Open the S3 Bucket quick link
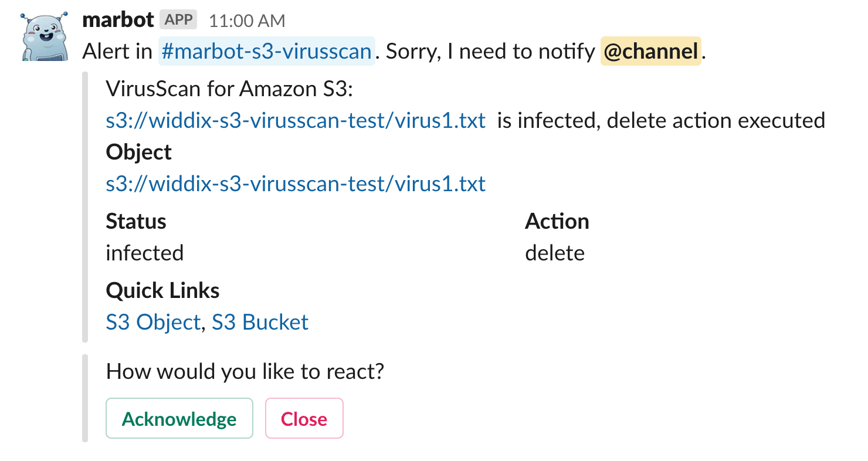Screen dimensions: 868x461 (x=260, y=322)
